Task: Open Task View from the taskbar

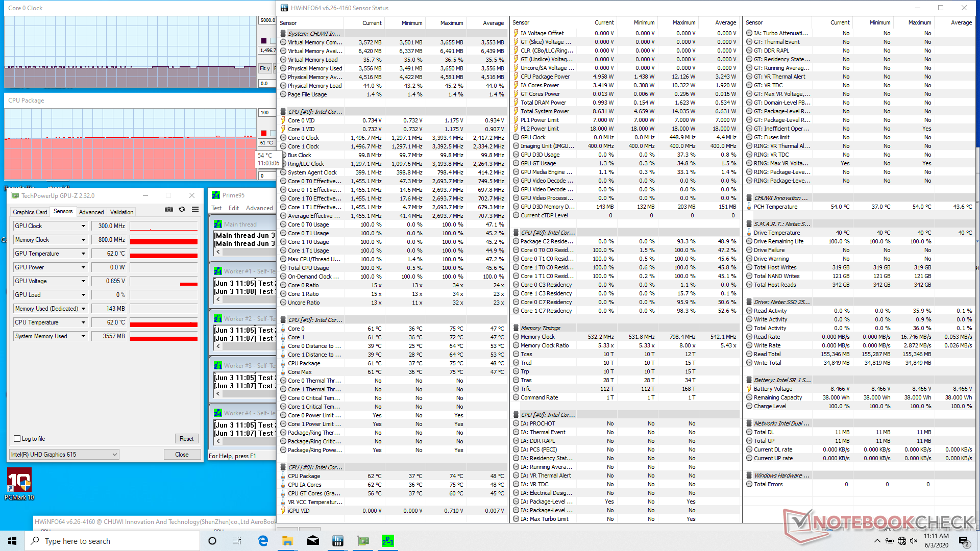Action: point(237,541)
